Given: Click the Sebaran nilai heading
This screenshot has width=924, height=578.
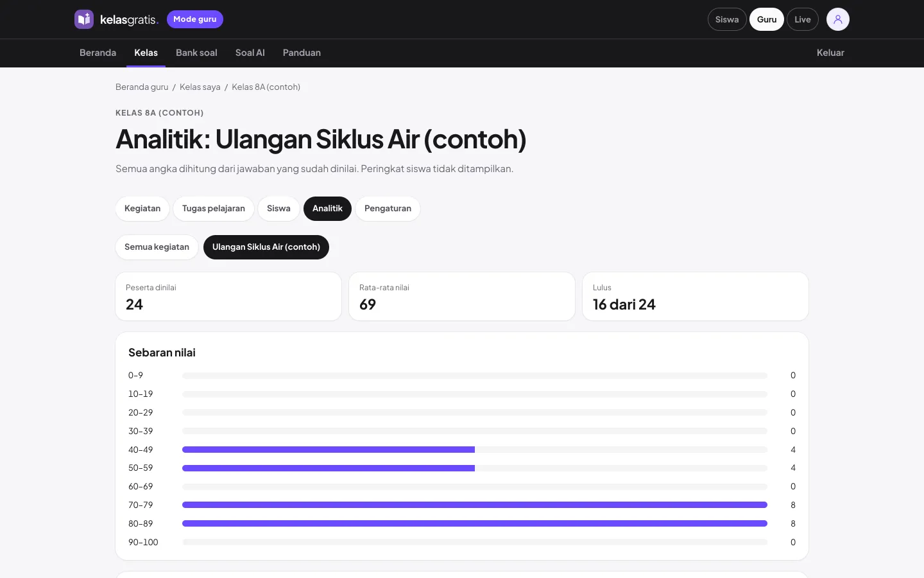Looking at the screenshot, I should pos(162,353).
